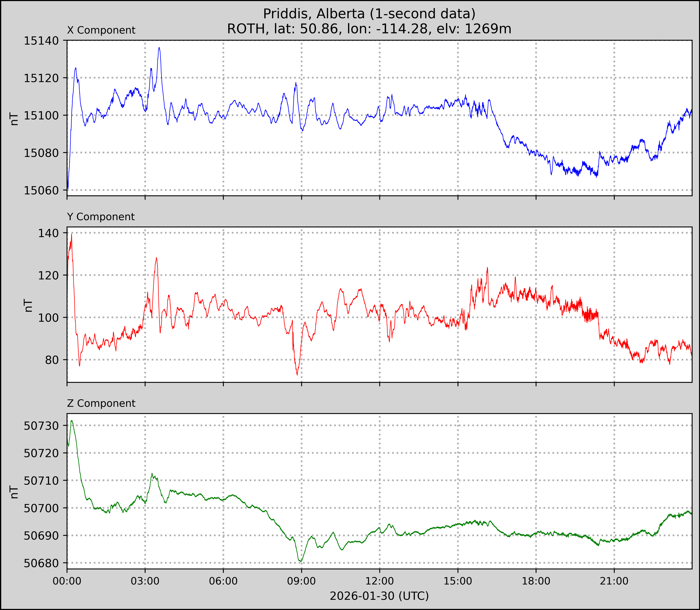
Task: Click the tallest blue X component peak
Action: [x=159, y=48]
